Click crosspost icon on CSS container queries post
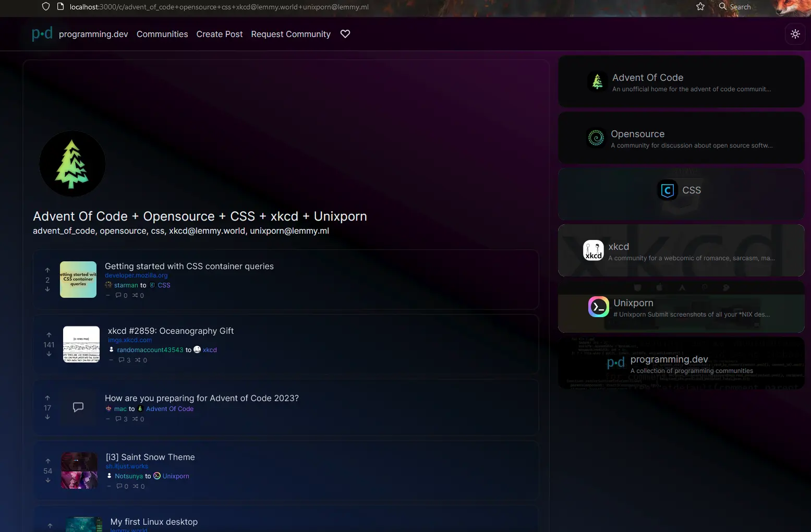811x532 pixels. coord(135,295)
